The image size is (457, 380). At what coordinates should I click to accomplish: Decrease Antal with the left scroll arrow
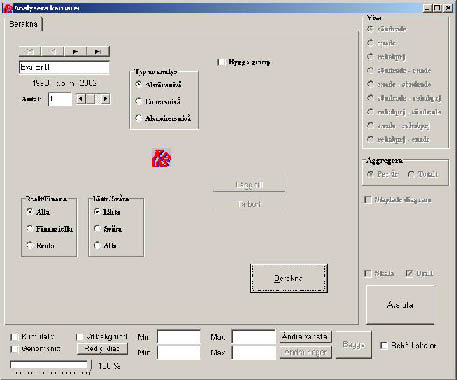pyautogui.click(x=81, y=99)
